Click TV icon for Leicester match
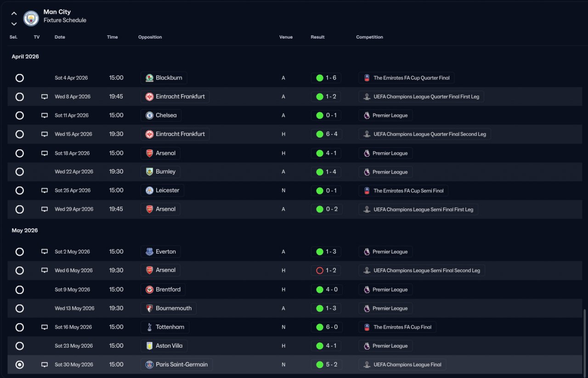 tap(45, 191)
